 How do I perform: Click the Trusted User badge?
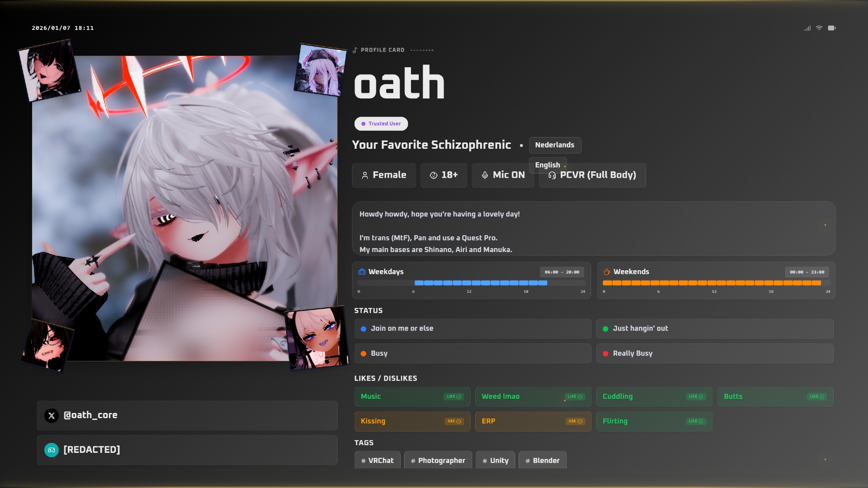click(381, 124)
